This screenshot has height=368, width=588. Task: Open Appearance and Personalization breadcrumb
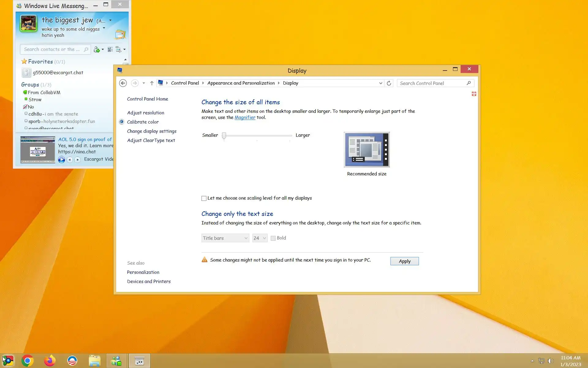[241, 83]
